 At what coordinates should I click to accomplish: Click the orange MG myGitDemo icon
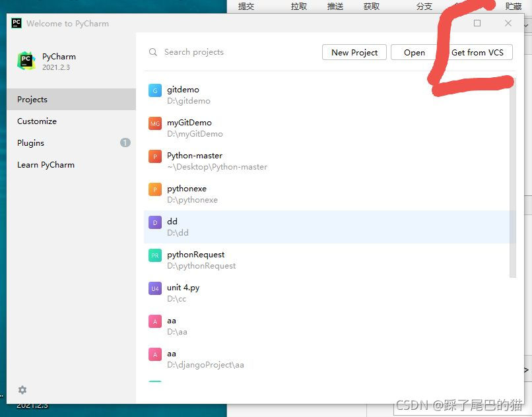[155, 123]
